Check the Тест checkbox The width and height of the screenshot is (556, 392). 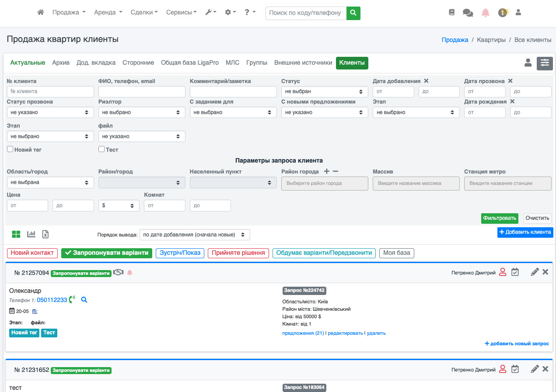(x=101, y=149)
